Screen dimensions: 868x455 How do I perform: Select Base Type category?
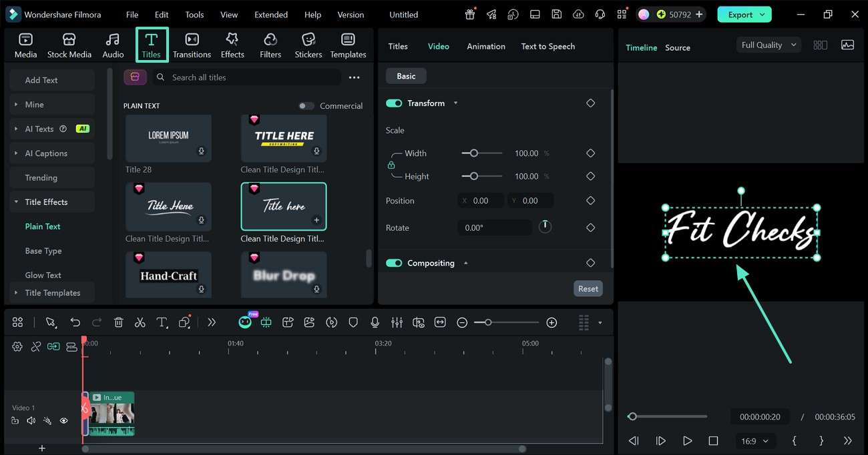[x=43, y=251]
